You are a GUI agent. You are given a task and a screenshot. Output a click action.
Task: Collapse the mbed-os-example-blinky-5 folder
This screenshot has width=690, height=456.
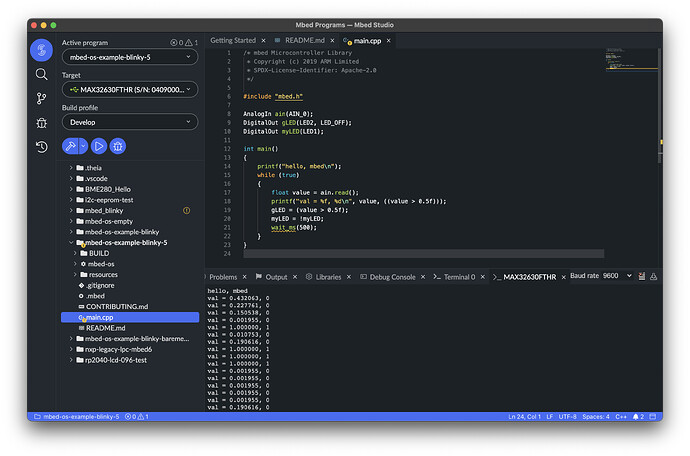(x=69, y=242)
